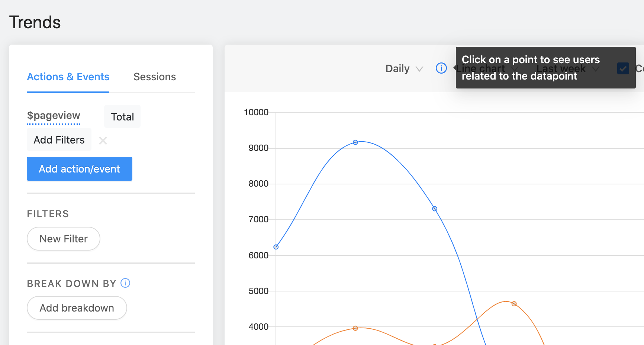Click the blue datapoint just above 7000
644x345 pixels.
pyautogui.click(x=435, y=209)
